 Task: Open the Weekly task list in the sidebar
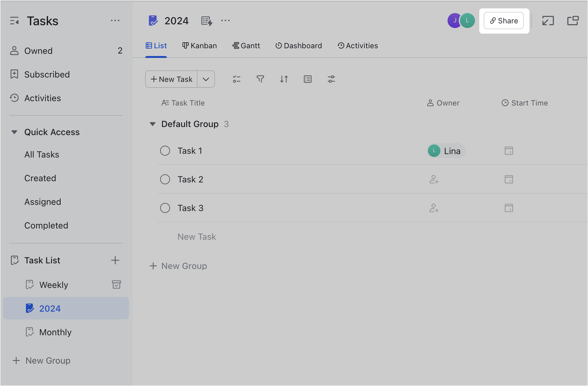pos(54,285)
